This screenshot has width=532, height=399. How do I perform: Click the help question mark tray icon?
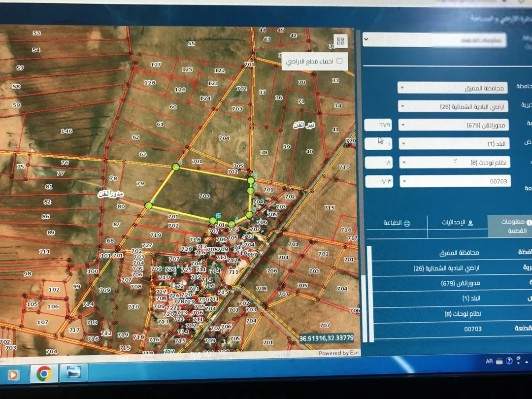(509, 361)
